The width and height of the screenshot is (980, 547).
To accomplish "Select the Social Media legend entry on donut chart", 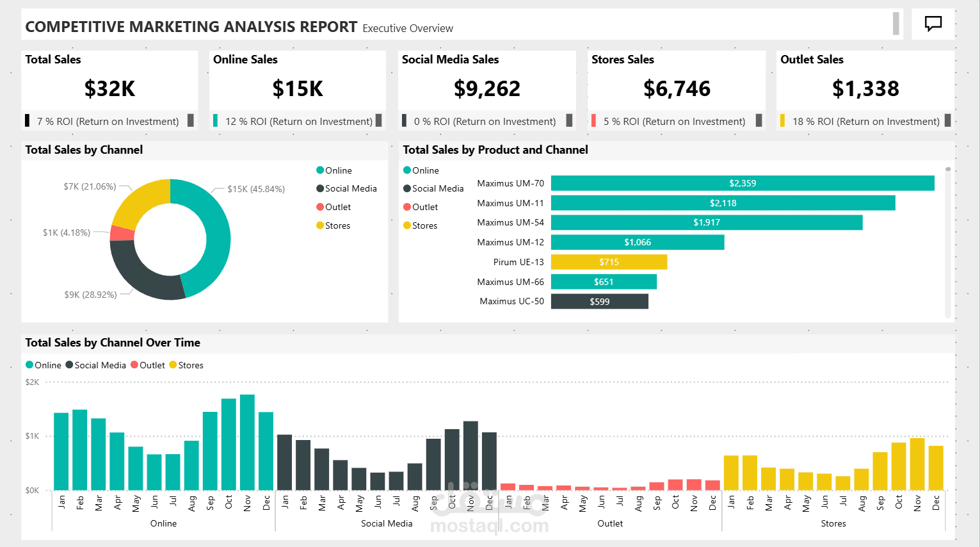I will 346,188.
